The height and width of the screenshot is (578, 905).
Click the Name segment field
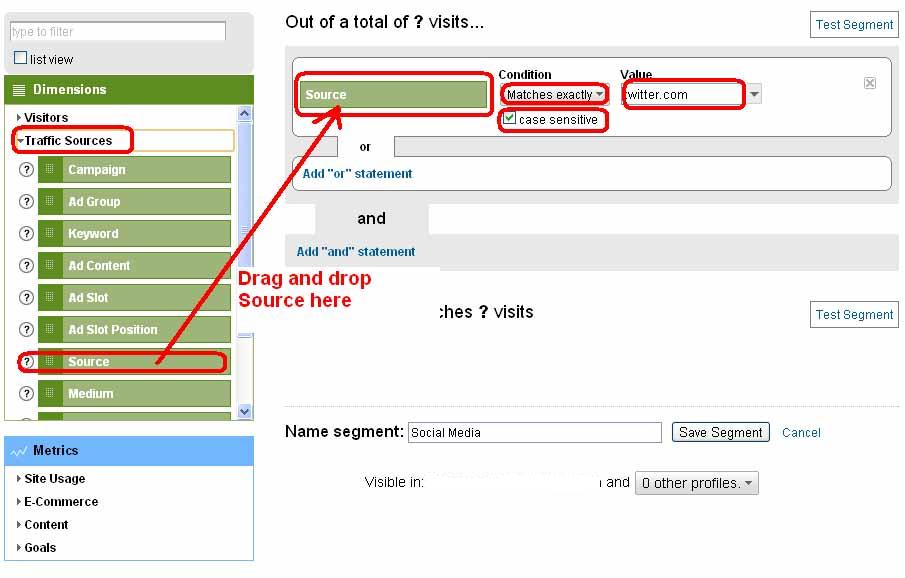coord(534,432)
